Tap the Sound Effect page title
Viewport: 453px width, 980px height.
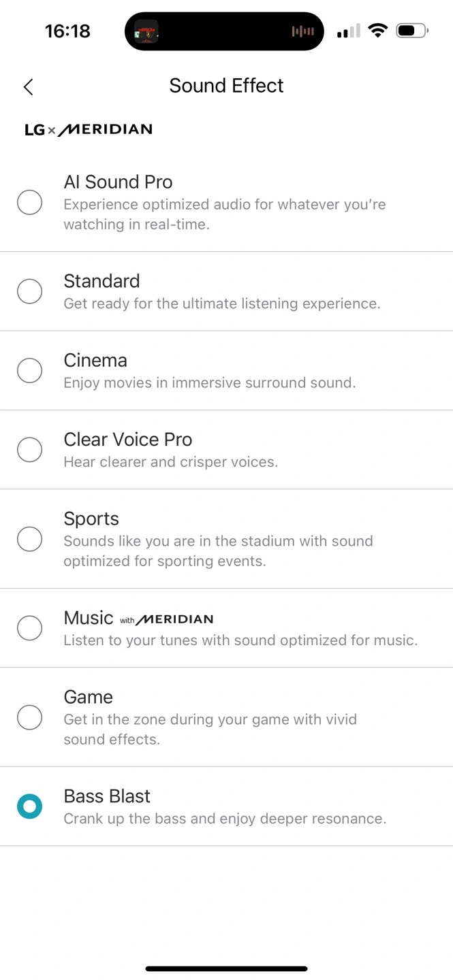(x=226, y=86)
